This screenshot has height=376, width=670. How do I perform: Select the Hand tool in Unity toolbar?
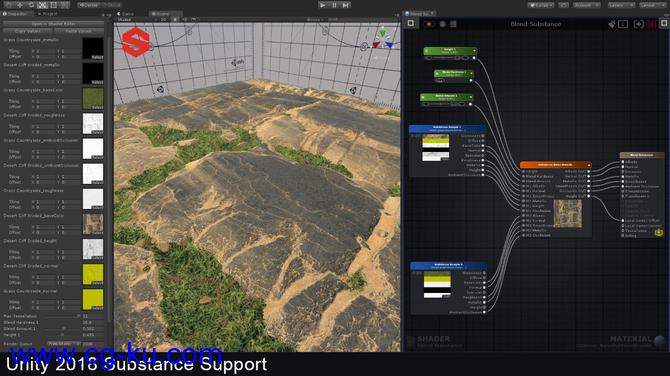[x=9, y=5]
